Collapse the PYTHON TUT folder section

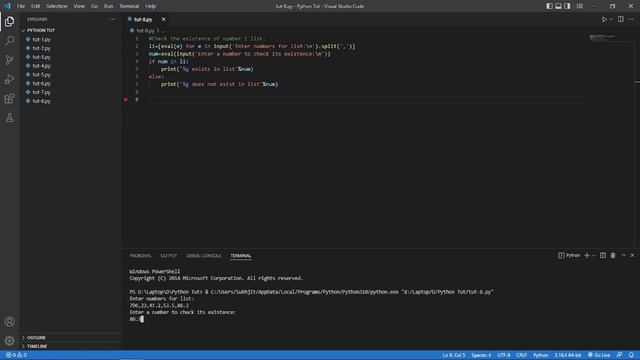click(x=40, y=30)
